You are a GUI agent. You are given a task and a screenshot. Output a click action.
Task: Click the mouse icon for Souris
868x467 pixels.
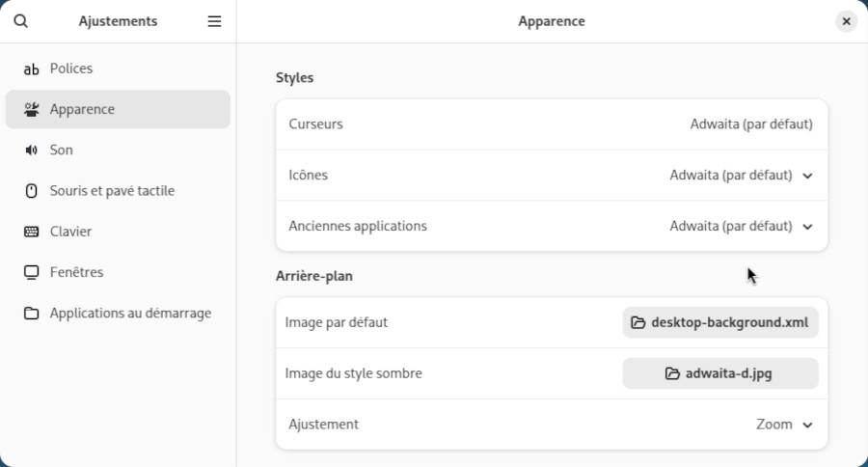pyautogui.click(x=31, y=191)
